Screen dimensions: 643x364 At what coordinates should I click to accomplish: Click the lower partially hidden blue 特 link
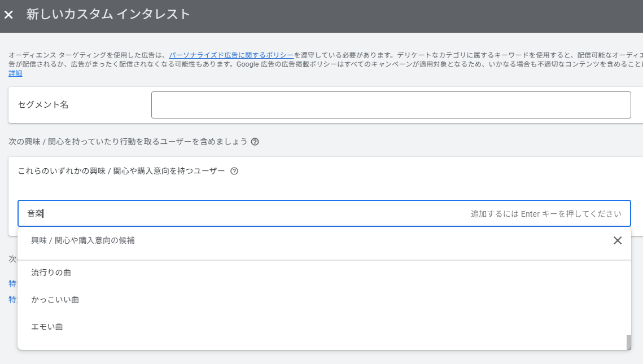tap(12, 299)
